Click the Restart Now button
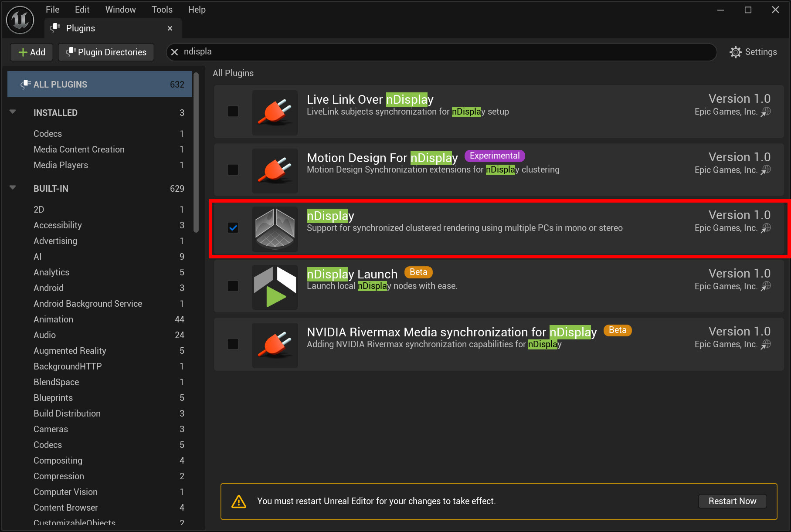 (732, 501)
